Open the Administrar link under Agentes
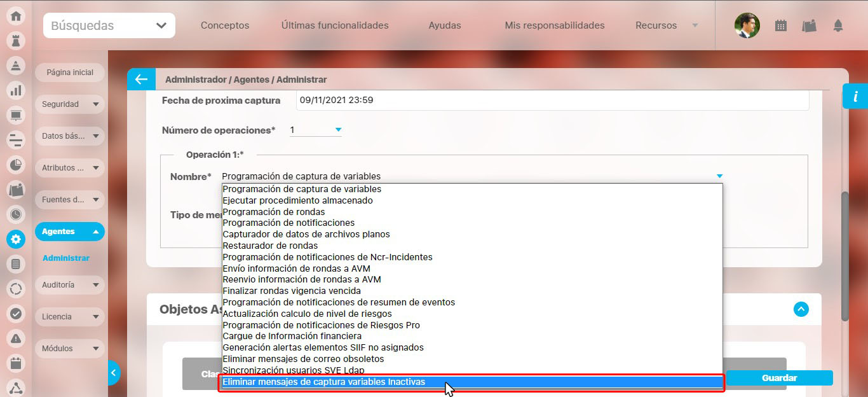868x397 pixels. point(66,258)
